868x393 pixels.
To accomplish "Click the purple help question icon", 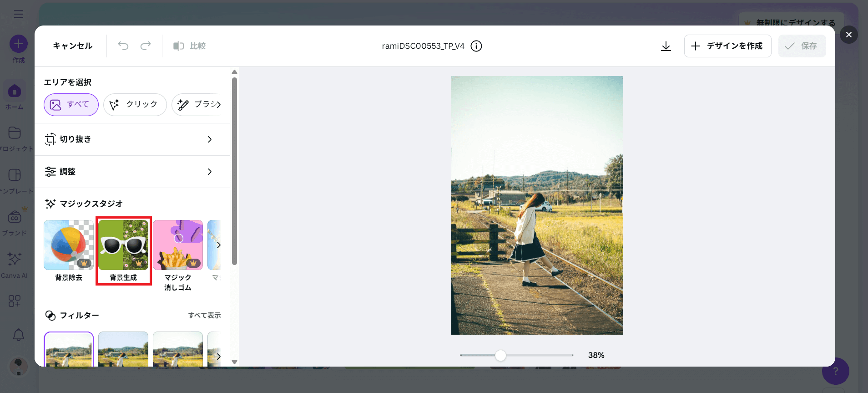I will pos(835,371).
